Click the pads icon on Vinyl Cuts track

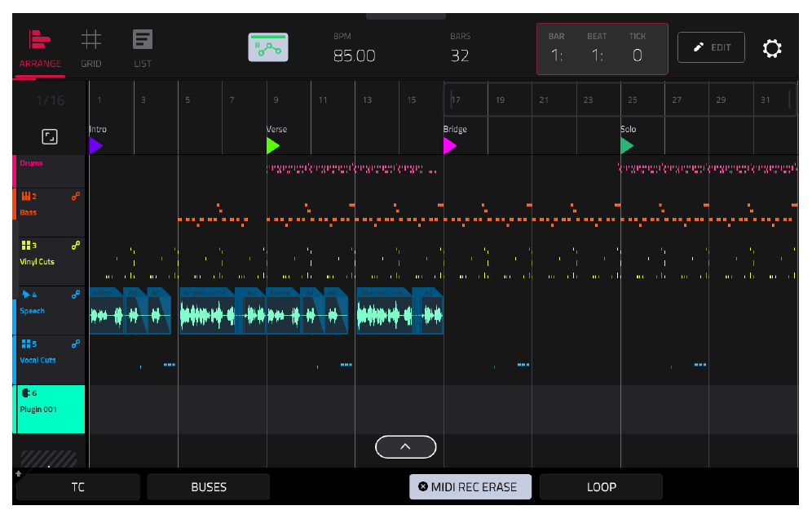tap(25, 246)
